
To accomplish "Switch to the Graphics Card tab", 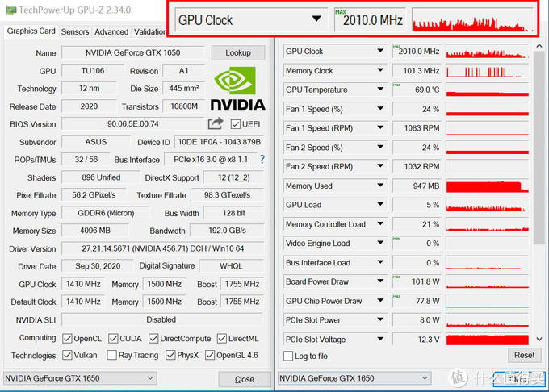I will 31,31.
